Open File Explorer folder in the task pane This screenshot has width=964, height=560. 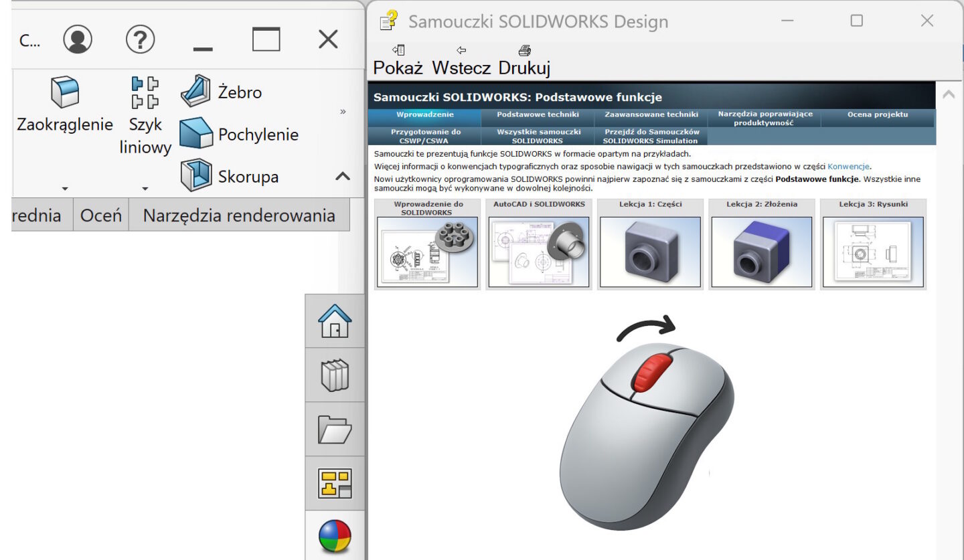point(334,430)
